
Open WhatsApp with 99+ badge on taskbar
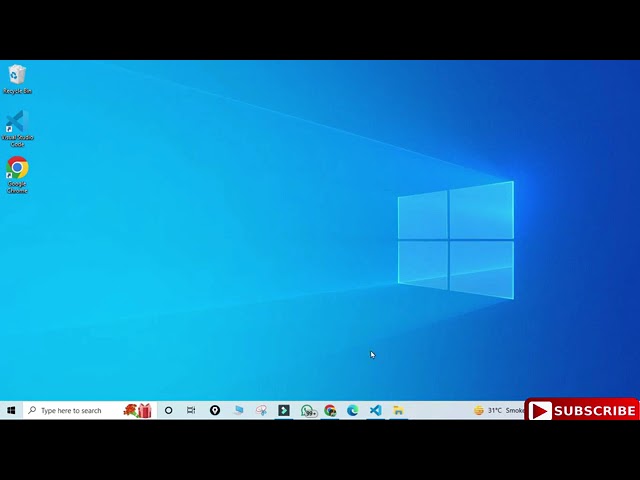click(307, 410)
